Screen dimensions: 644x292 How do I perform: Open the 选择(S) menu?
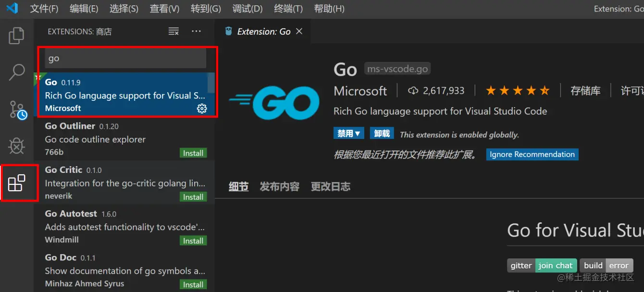(124, 9)
